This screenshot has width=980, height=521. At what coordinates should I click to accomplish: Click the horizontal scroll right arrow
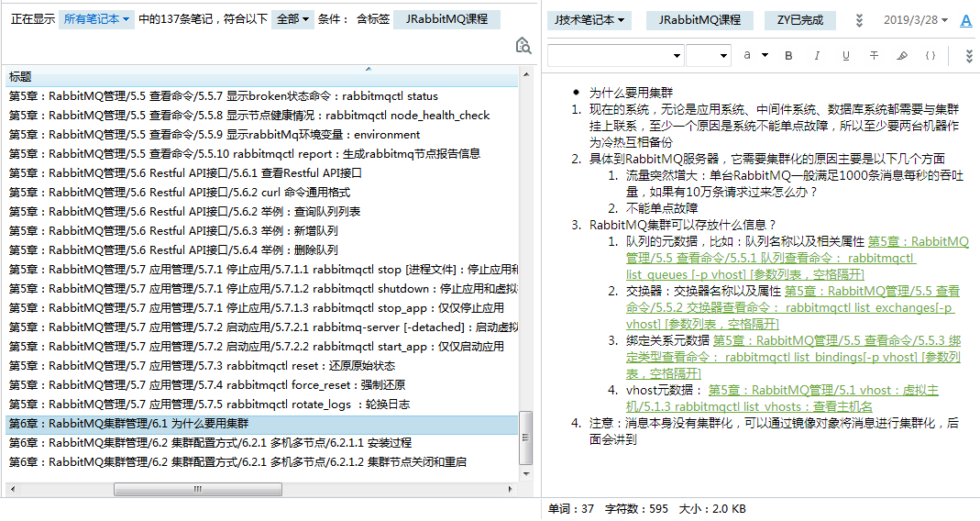coord(510,489)
